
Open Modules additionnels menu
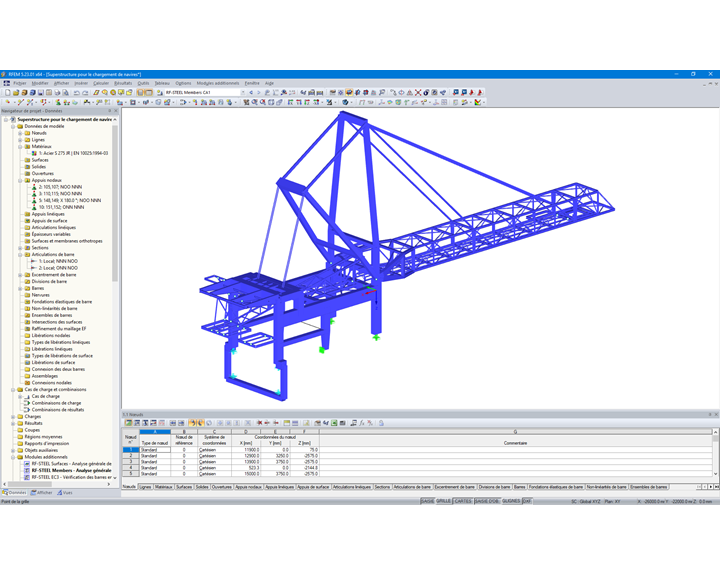pyautogui.click(x=218, y=83)
